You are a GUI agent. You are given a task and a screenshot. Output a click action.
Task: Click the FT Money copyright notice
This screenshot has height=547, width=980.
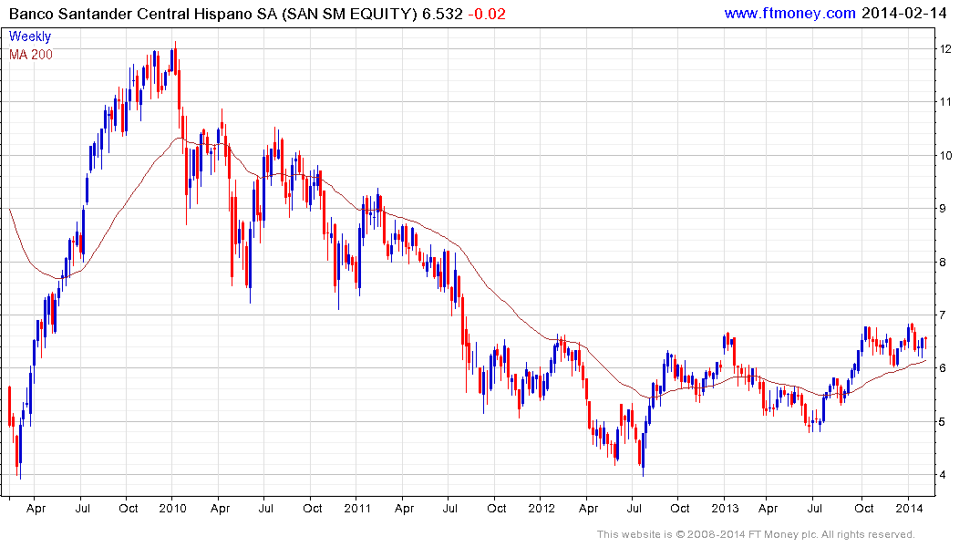pos(756,534)
